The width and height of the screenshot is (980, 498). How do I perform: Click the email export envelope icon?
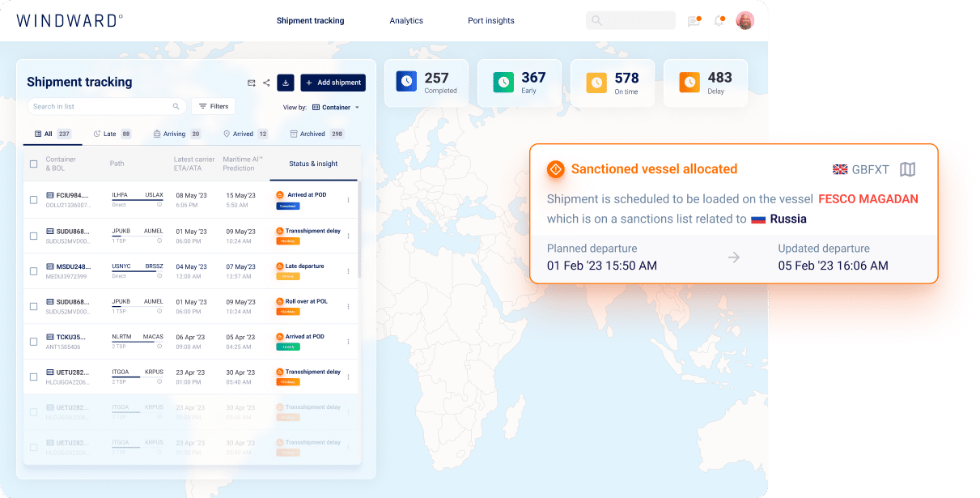pos(251,83)
